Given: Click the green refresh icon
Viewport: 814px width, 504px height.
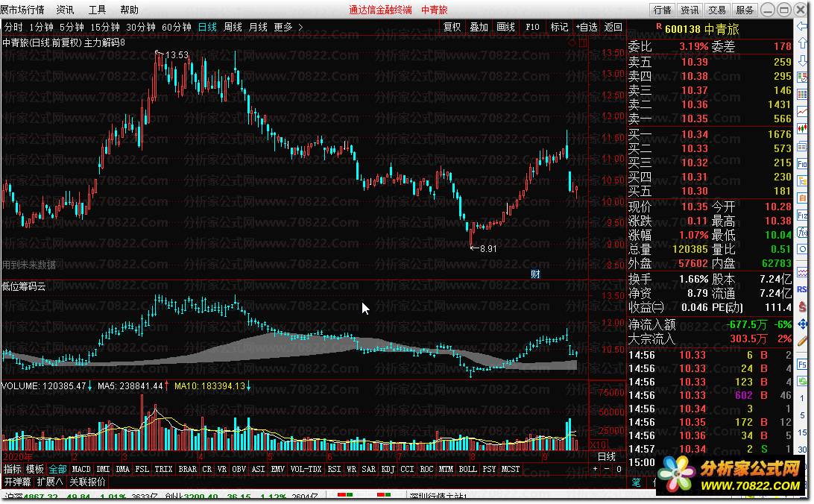Looking at the screenshot, I should coord(802,381).
